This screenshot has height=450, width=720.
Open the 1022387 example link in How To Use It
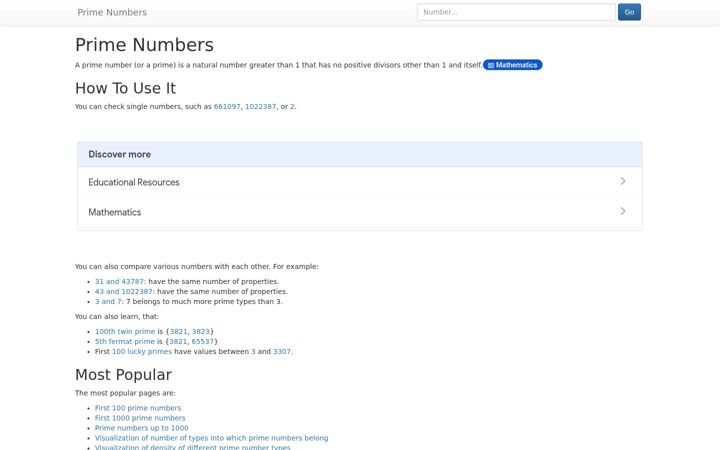[x=260, y=107]
